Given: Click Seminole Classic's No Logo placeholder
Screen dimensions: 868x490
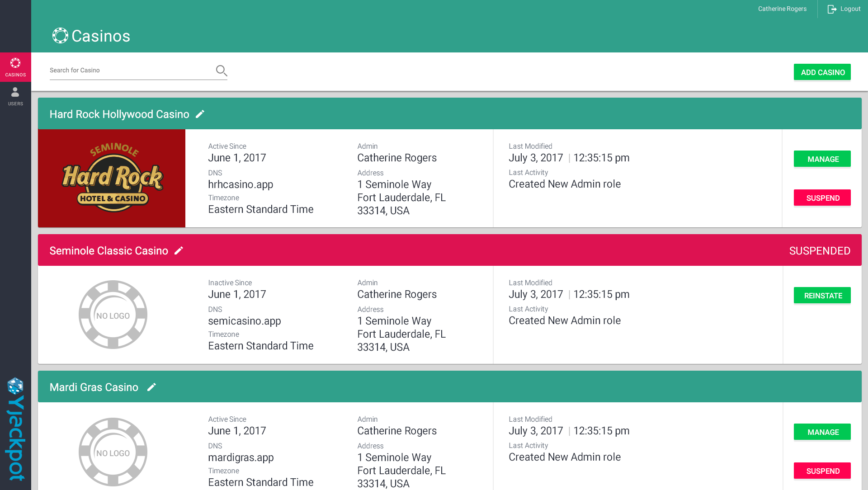Looking at the screenshot, I should coord(113,315).
